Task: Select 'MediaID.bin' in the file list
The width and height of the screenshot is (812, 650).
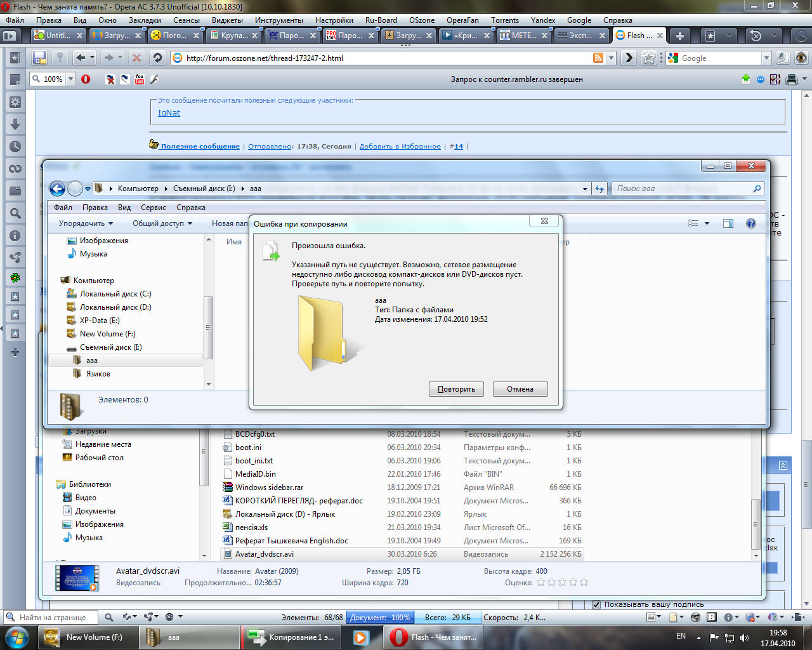Action: [x=255, y=474]
